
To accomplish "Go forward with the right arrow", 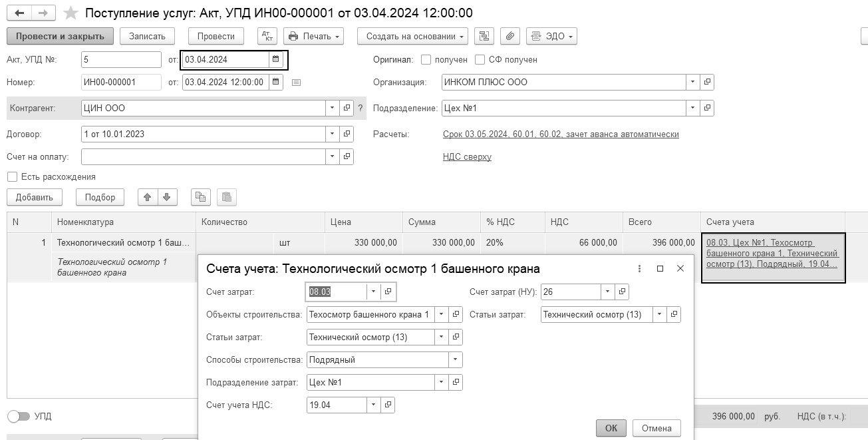I will tap(43, 13).
